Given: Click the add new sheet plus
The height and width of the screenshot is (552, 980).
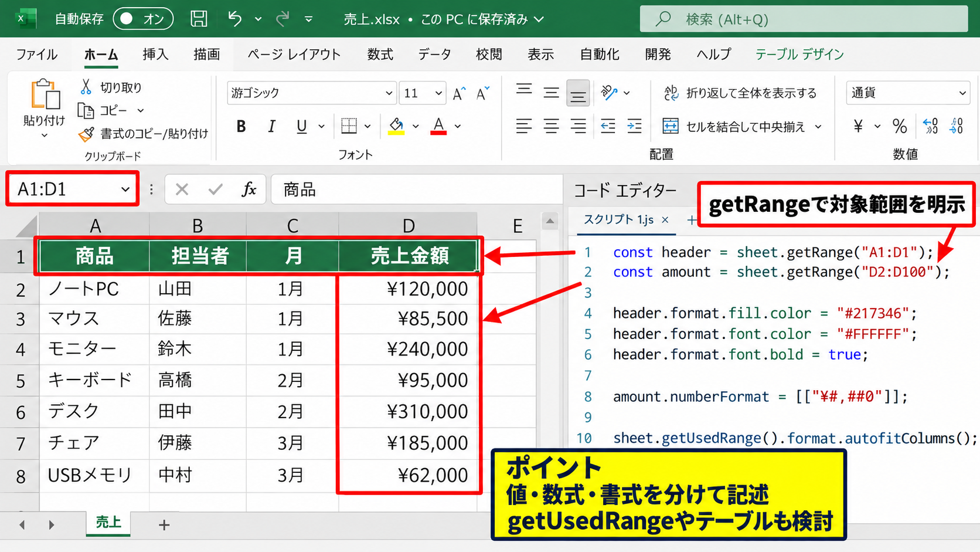Looking at the screenshot, I should tap(164, 525).
